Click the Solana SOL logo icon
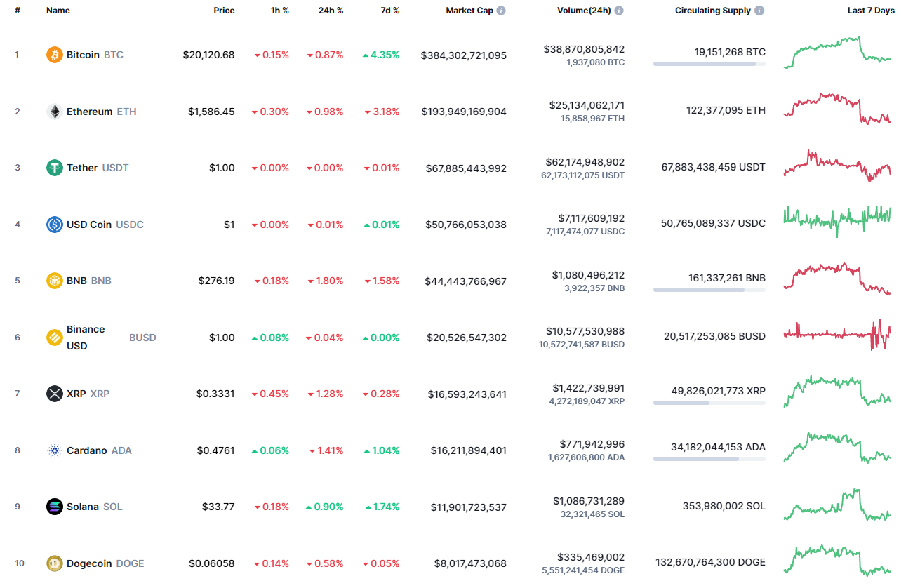Viewport: 920px width, 588px height. click(53, 506)
